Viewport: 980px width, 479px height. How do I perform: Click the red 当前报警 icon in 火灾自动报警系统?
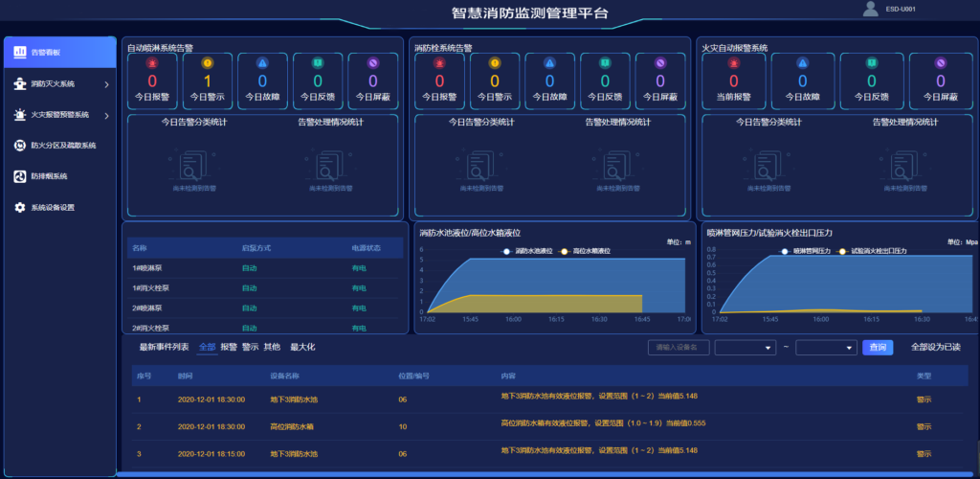click(734, 63)
